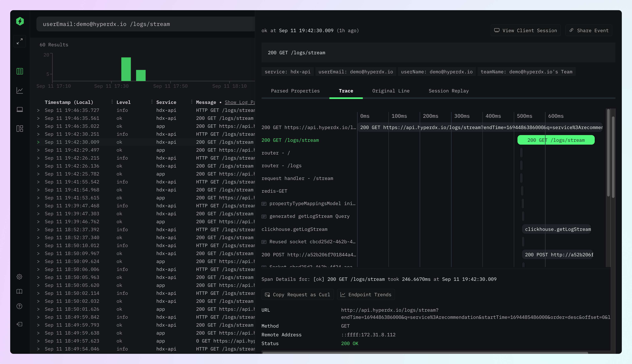Open the Chart explorer sidebar icon

pyautogui.click(x=20, y=90)
